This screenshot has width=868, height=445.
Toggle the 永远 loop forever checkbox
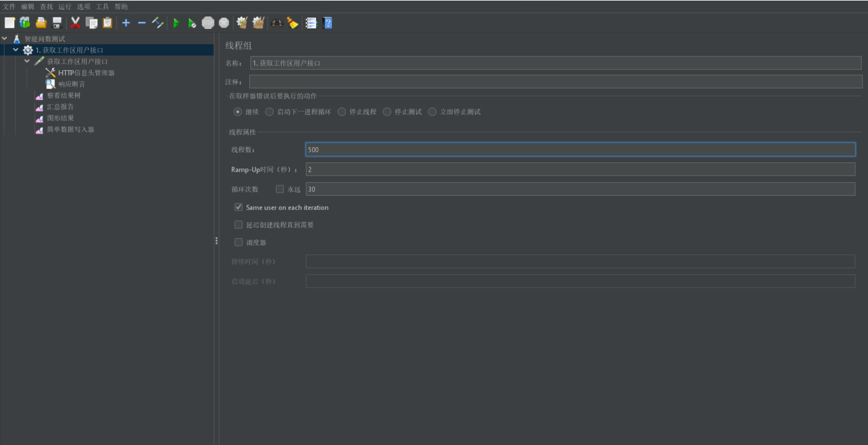[280, 189]
